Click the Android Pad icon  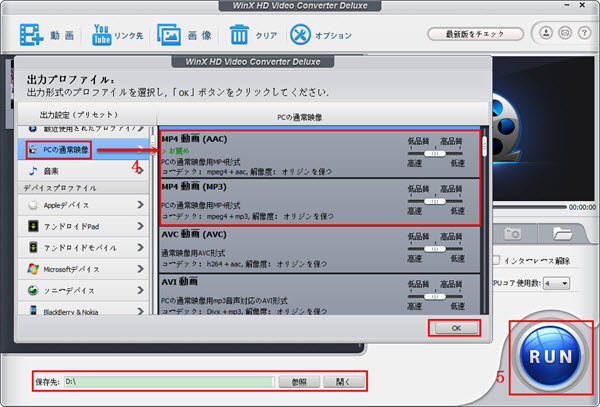(x=33, y=226)
